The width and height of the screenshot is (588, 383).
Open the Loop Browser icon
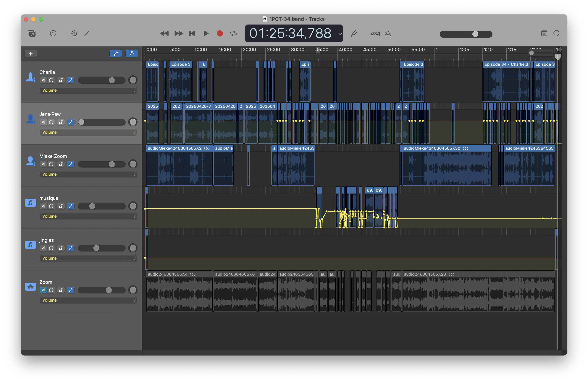click(556, 33)
